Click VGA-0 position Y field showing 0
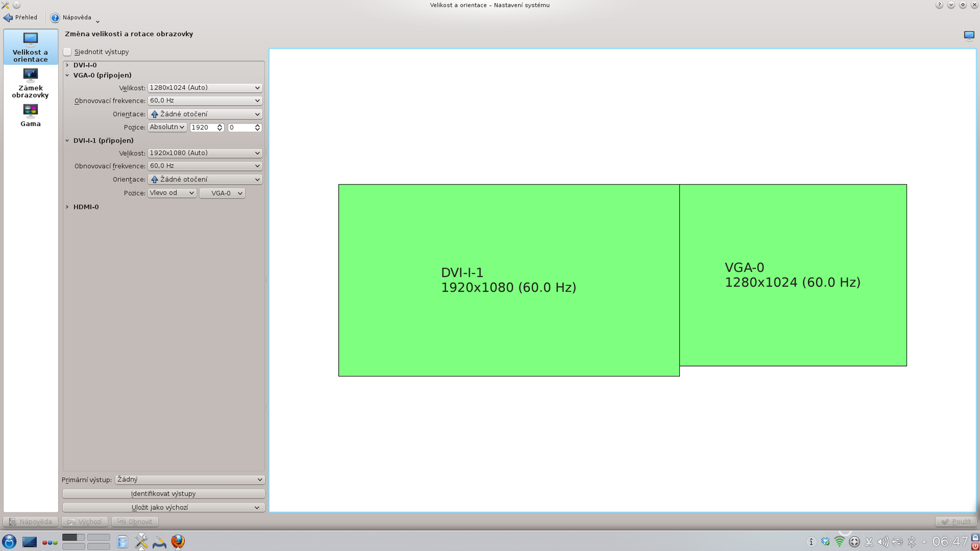The height and width of the screenshot is (551, 980). click(x=245, y=127)
